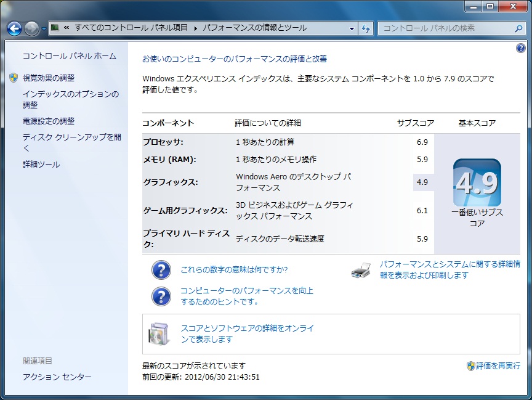Minimize the window
This screenshot has height=400, width=532.
[474, 6]
